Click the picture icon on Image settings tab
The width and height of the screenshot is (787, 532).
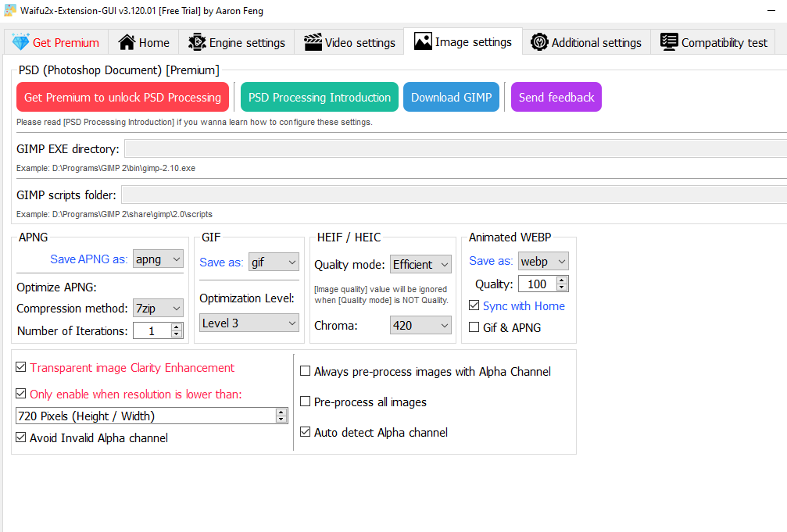pyautogui.click(x=423, y=41)
